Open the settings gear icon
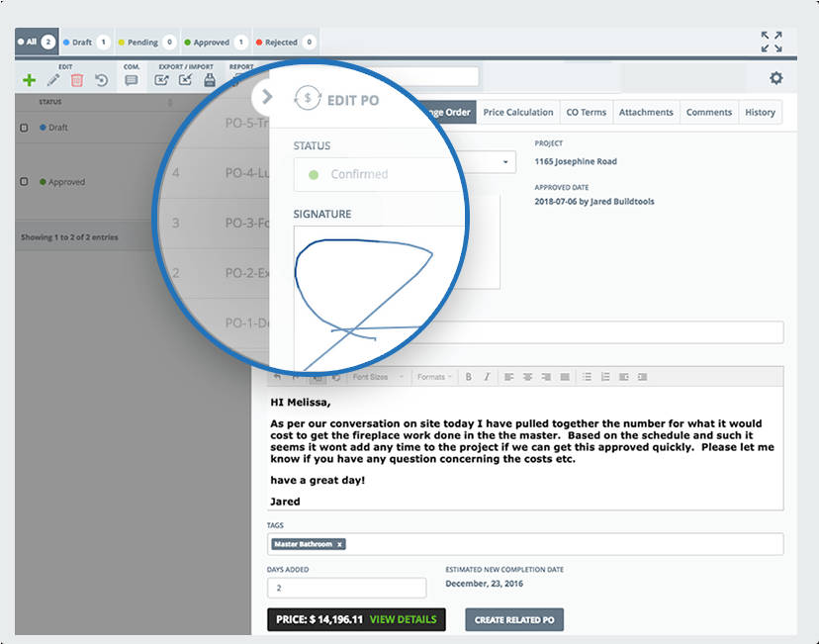Image resolution: width=819 pixels, height=644 pixels. (775, 77)
